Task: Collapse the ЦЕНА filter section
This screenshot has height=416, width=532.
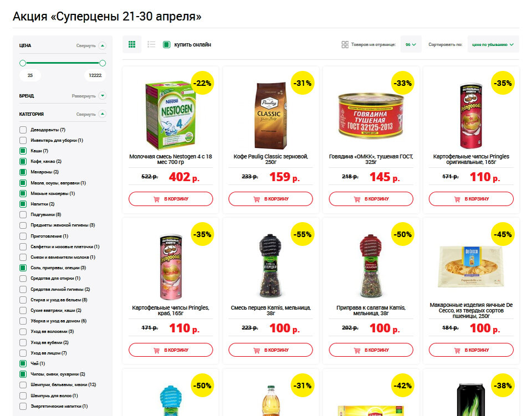Action: pos(103,45)
